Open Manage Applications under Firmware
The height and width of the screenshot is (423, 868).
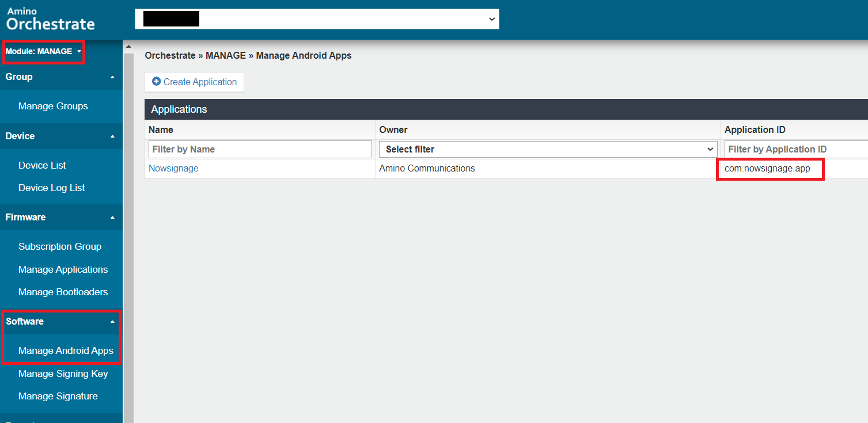[x=63, y=269]
